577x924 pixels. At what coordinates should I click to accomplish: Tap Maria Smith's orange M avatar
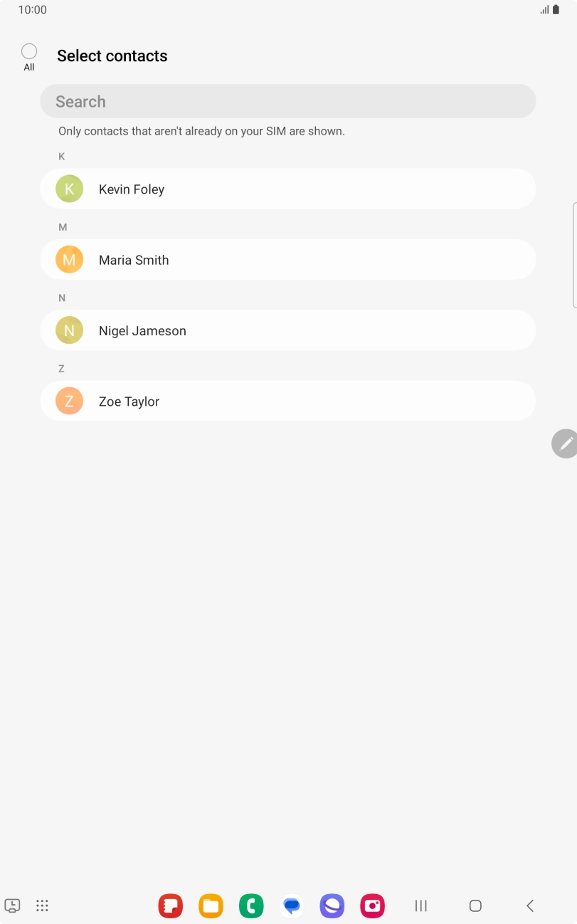(70, 260)
